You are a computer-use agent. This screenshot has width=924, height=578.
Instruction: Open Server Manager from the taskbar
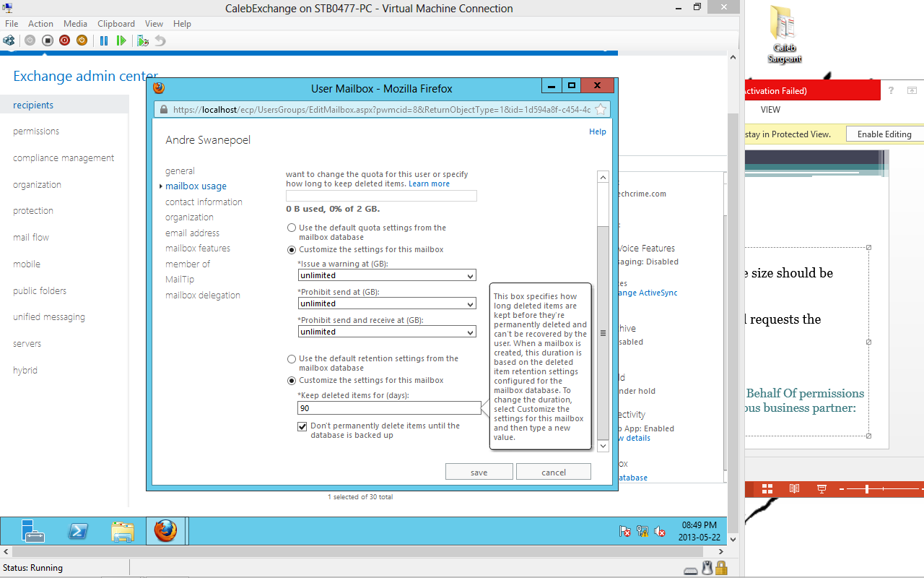click(x=32, y=531)
